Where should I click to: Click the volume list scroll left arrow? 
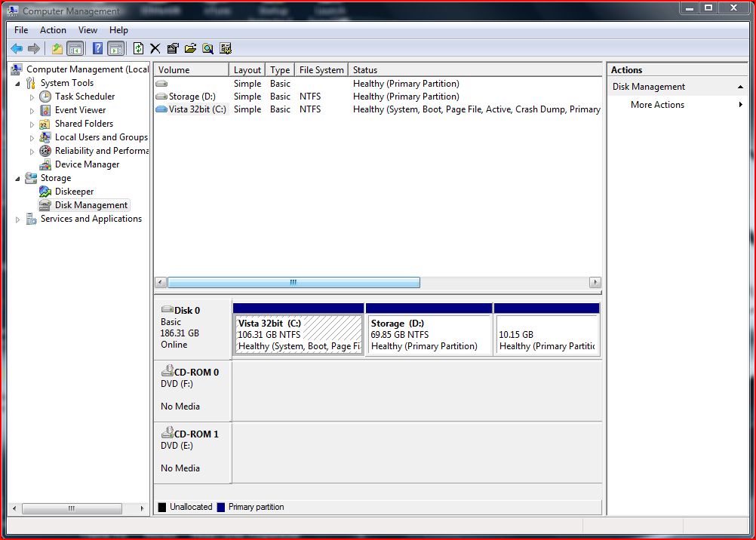click(161, 283)
